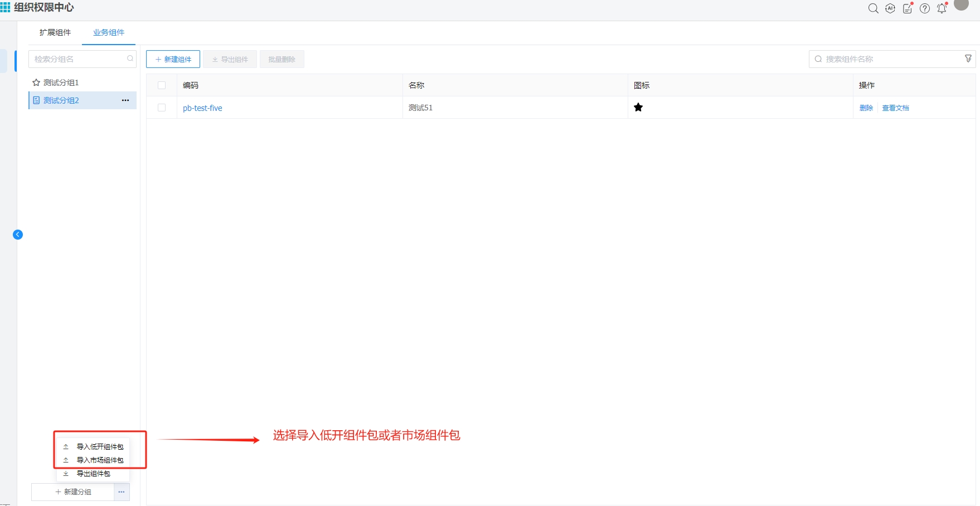Image resolution: width=980 pixels, height=506 pixels.
Task: Choose 导入低开组件包 from the menu
Action: pos(100,447)
